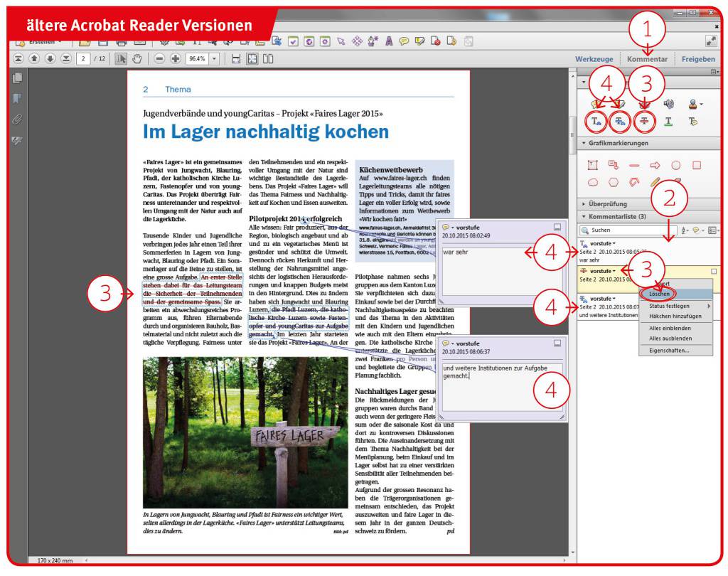This screenshot has height=576, width=728.
Task: Collapse the annotations section at panel top
Action: point(584,82)
